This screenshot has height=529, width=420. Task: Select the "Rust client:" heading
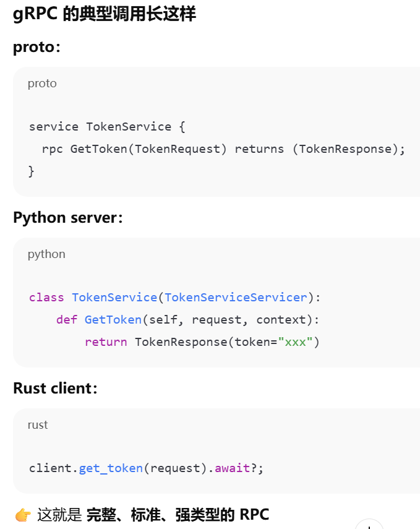point(55,389)
